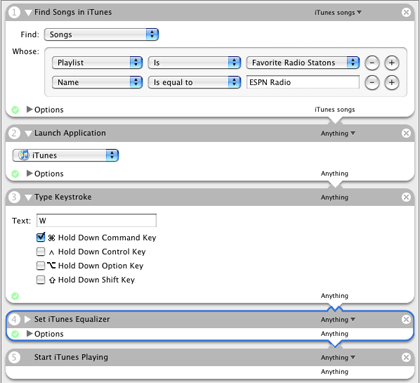Enable Hold Down Shift Key
The image size is (420, 383).
(x=41, y=279)
